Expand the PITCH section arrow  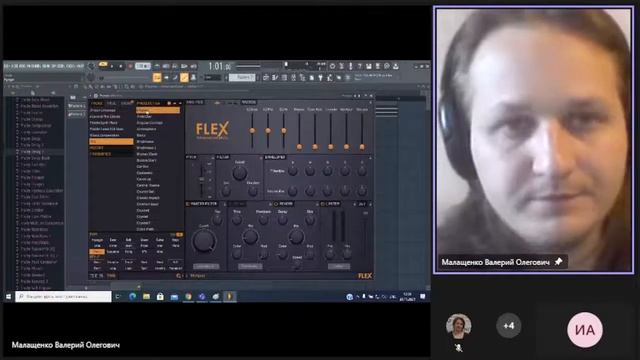click(213, 157)
